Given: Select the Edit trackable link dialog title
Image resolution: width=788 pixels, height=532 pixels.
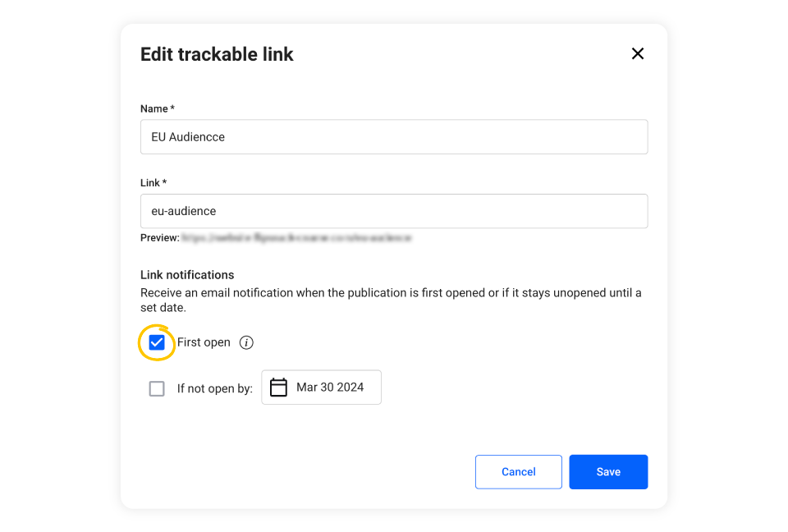Looking at the screenshot, I should click(x=217, y=54).
